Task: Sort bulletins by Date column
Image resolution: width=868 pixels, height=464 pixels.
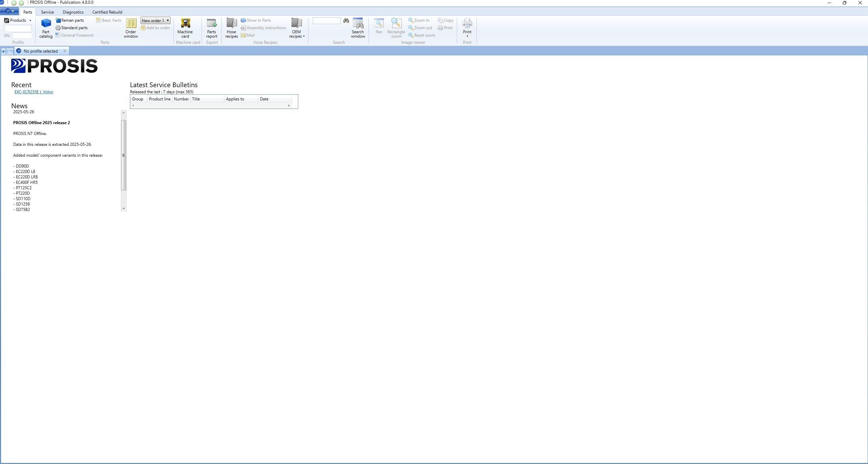Action: coord(275,99)
